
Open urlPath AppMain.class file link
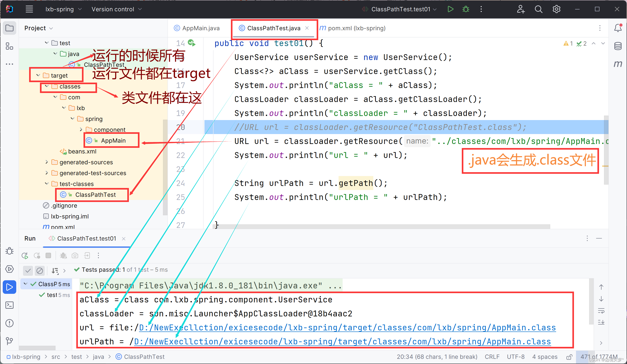[x=342, y=342]
